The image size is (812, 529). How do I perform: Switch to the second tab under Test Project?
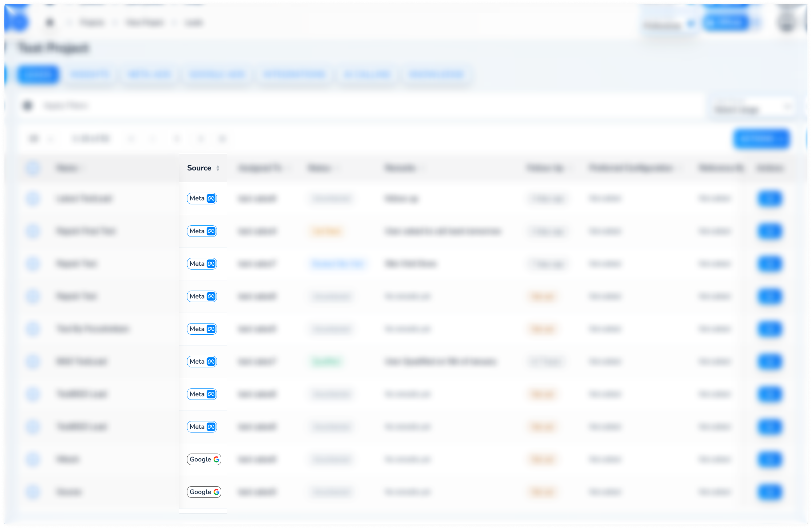(x=90, y=74)
